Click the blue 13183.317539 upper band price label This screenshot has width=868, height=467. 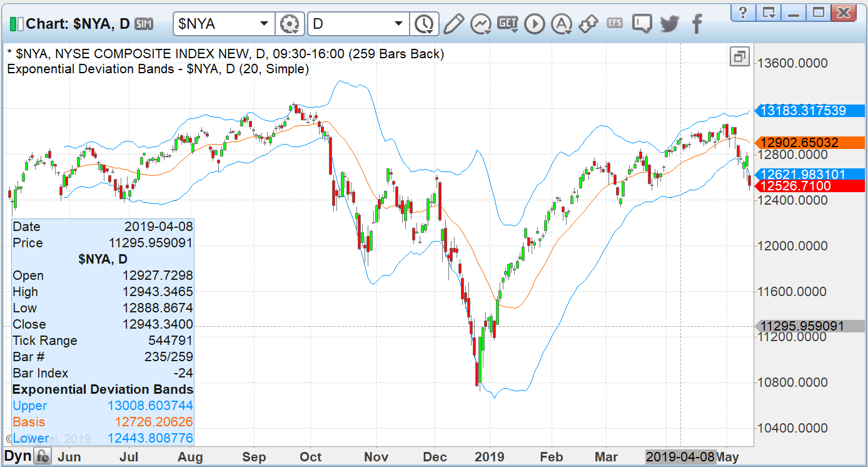(810, 111)
